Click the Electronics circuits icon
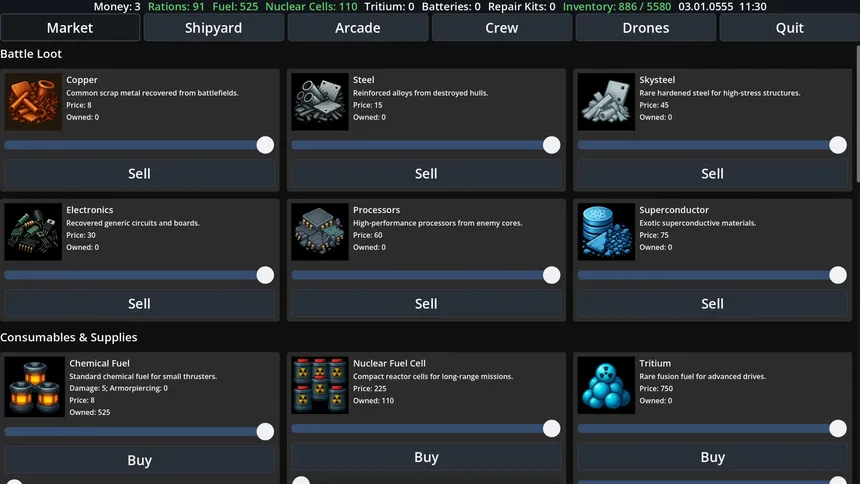860x484 pixels. 33,232
